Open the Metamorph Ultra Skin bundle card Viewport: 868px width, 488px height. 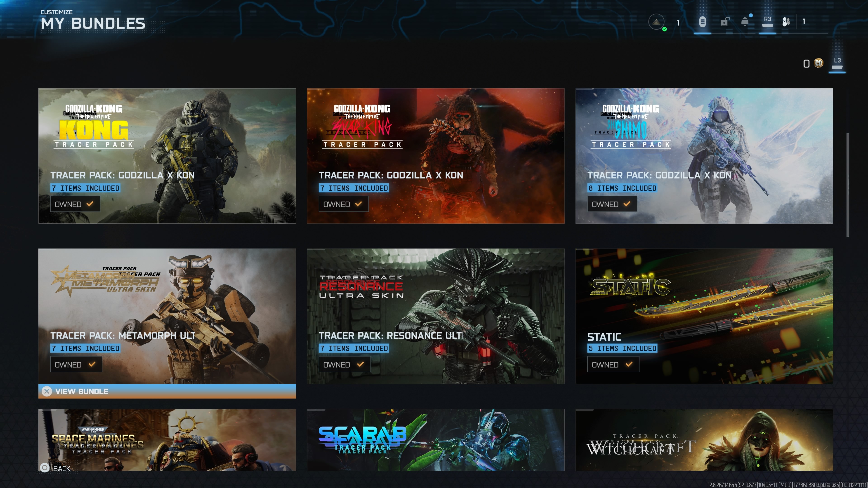167,316
